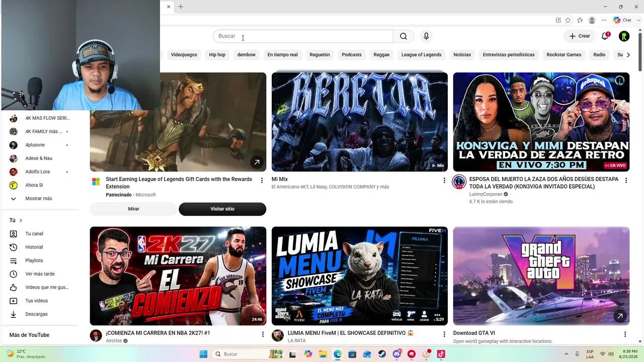644x362 pixels.
Task: Open the LA RATA channel avatar
Action: pyautogui.click(x=277, y=335)
